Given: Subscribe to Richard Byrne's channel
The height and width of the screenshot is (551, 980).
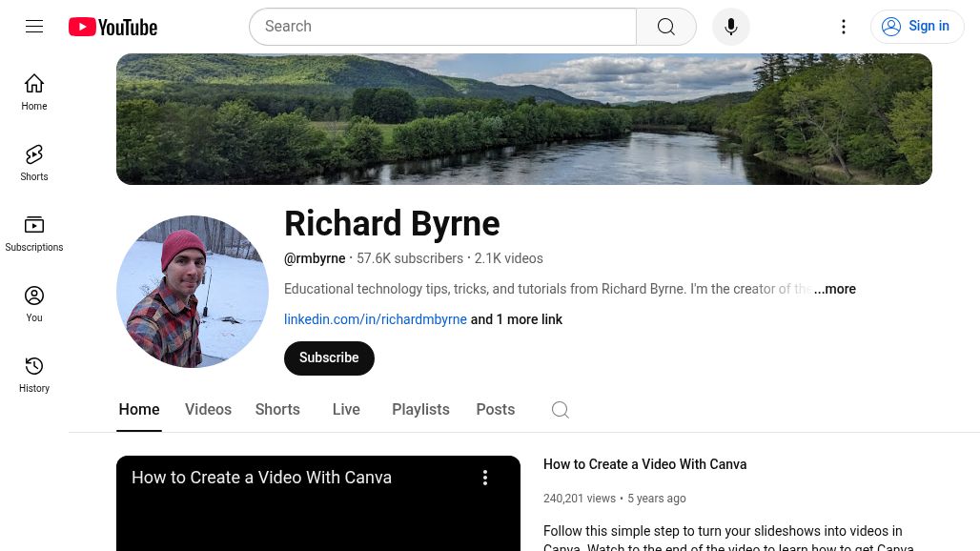Looking at the screenshot, I should [x=329, y=357].
